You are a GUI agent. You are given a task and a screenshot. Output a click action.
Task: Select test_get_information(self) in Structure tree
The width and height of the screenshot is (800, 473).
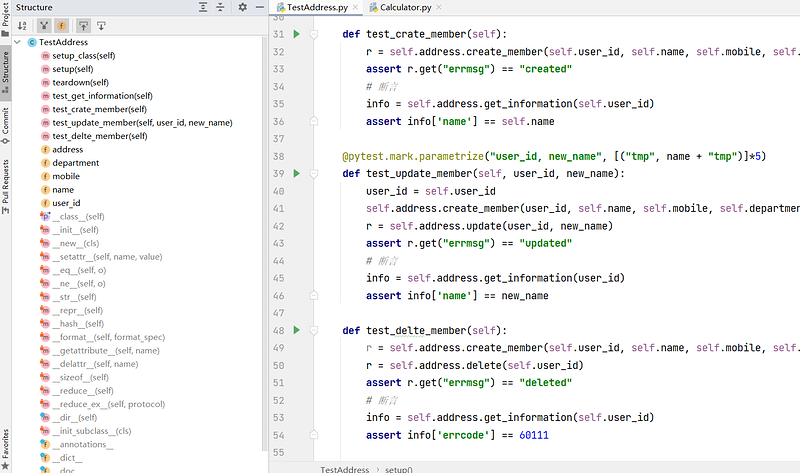coord(101,96)
